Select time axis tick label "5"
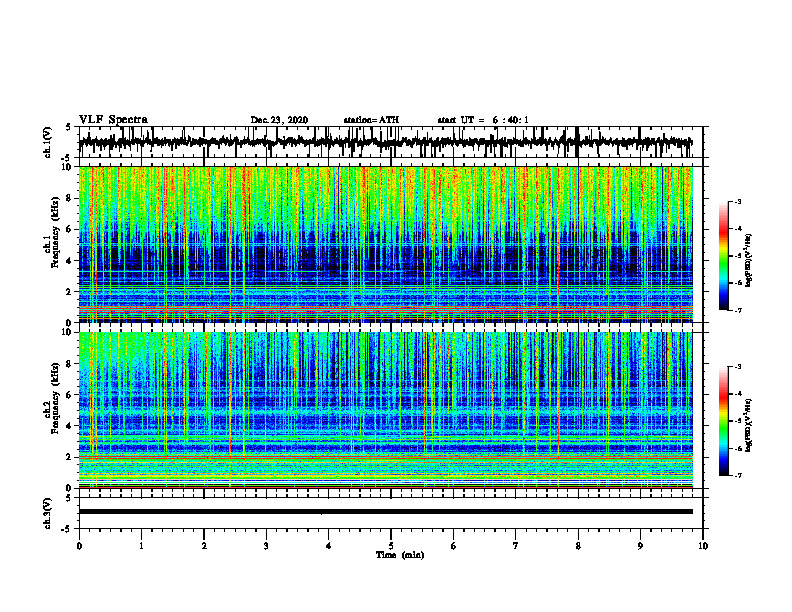The height and width of the screenshot is (612, 792). point(391,546)
